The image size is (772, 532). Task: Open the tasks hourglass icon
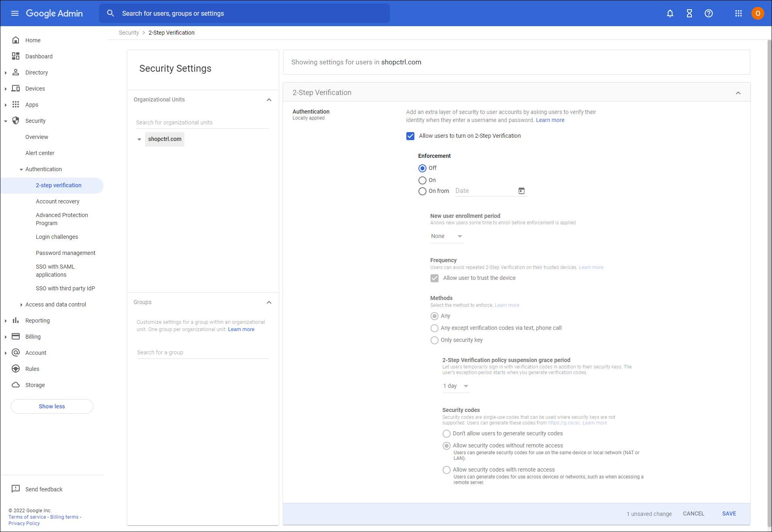point(689,13)
